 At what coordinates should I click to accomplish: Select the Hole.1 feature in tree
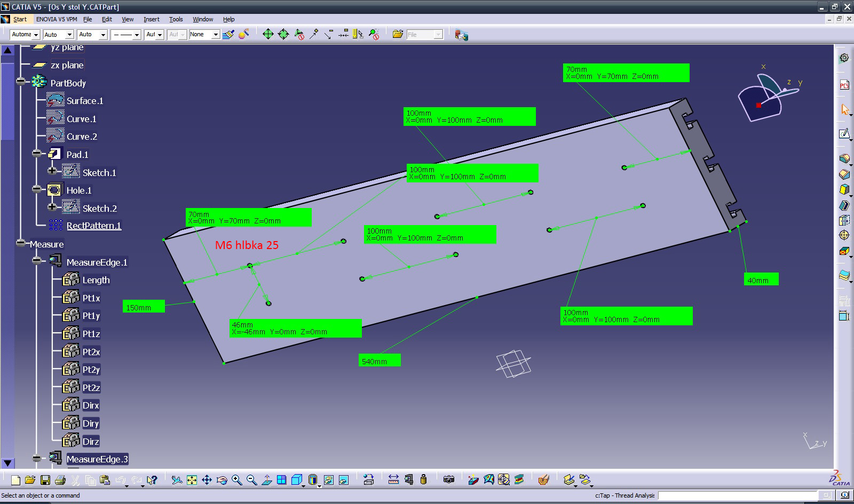78,190
